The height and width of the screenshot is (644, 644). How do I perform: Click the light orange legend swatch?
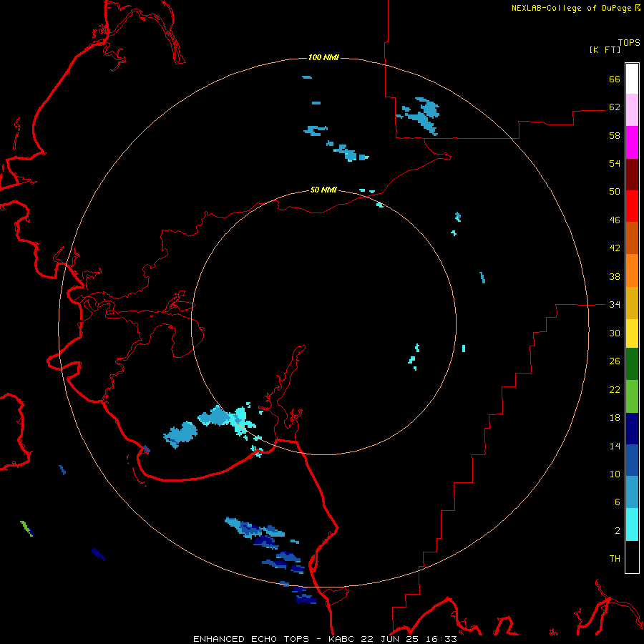[632, 270]
